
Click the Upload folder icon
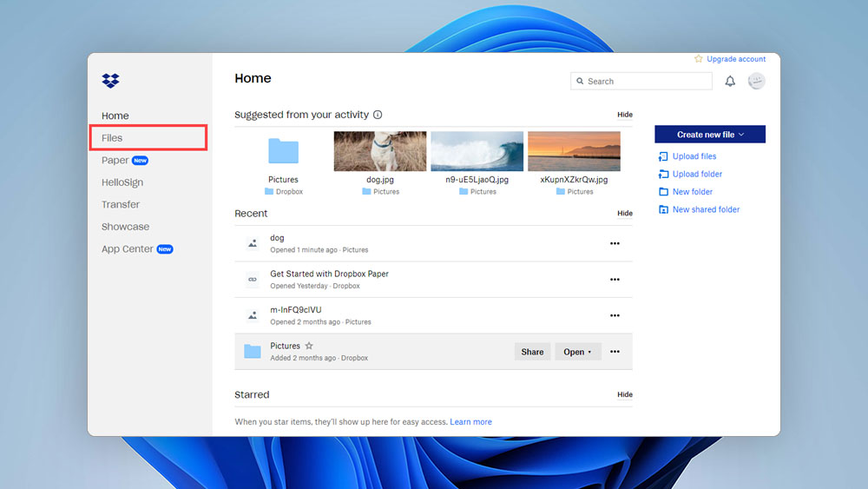tap(663, 174)
